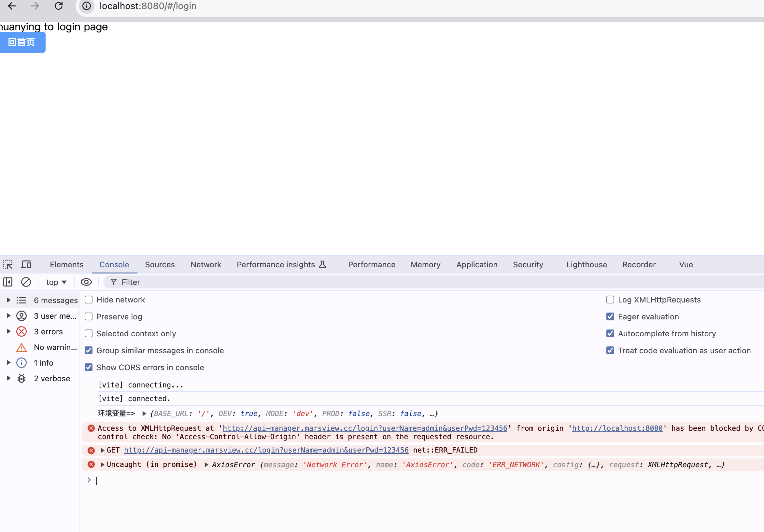Click the Performance insights flask icon
This screenshot has width=764, height=532.
click(x=322, y=265)
